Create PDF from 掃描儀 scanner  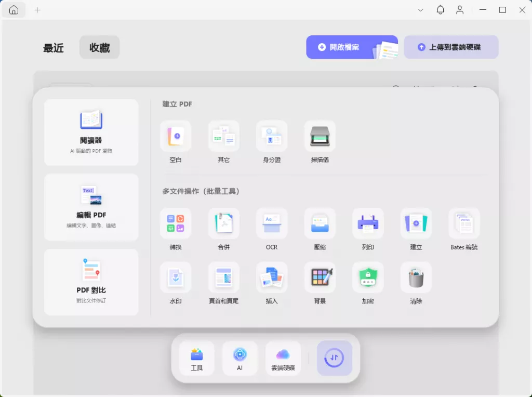[320, 137]
